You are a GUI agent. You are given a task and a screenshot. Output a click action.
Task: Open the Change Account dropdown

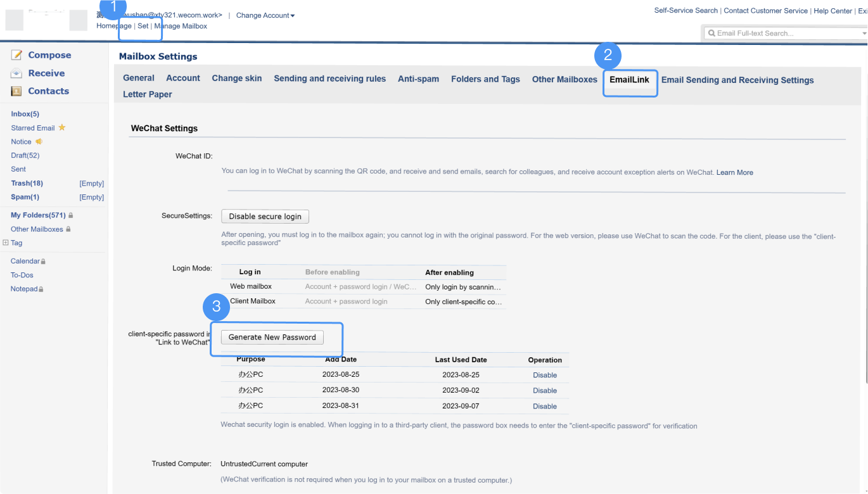[x=265, y=15]
